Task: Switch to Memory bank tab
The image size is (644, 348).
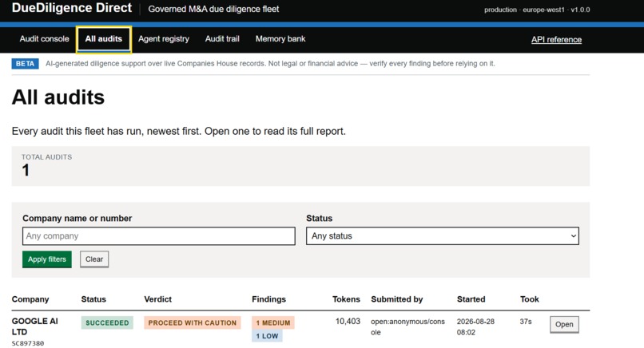Action: 280,39
